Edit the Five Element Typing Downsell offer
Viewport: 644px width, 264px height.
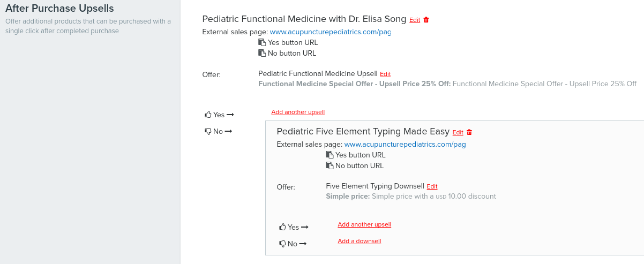pyautogui.click(x=432, y=186)
